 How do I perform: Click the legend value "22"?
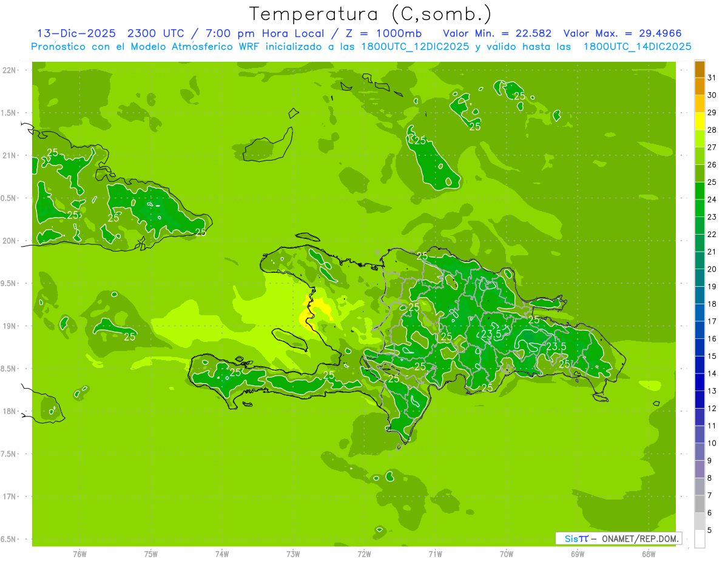[712, 234]
